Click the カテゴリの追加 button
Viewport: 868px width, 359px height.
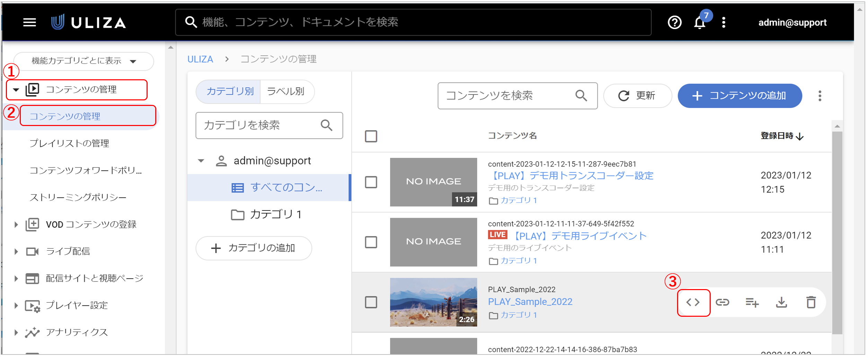point(254,248)
